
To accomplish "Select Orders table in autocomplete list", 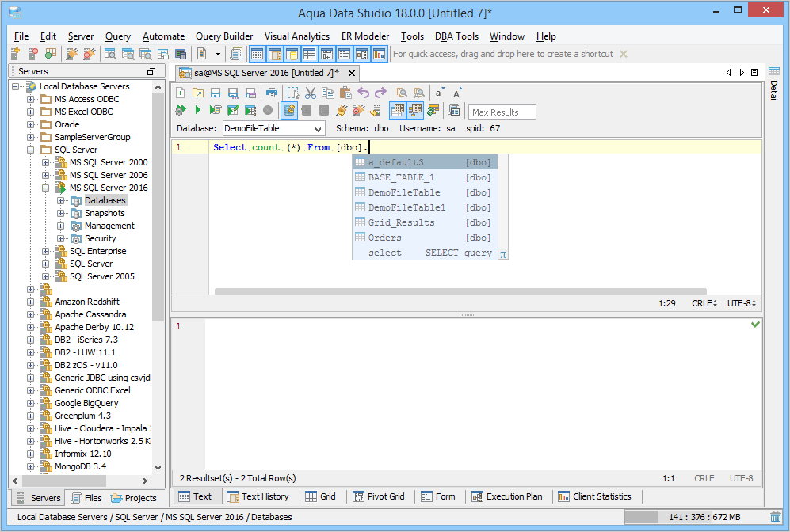I will point(425,237).
